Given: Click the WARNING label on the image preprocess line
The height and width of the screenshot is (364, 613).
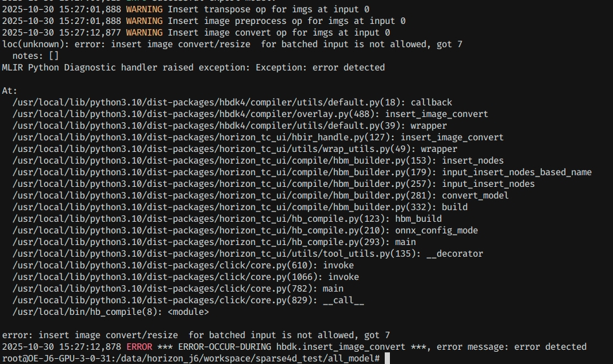Looking at the screenshot, I should 144,21.
